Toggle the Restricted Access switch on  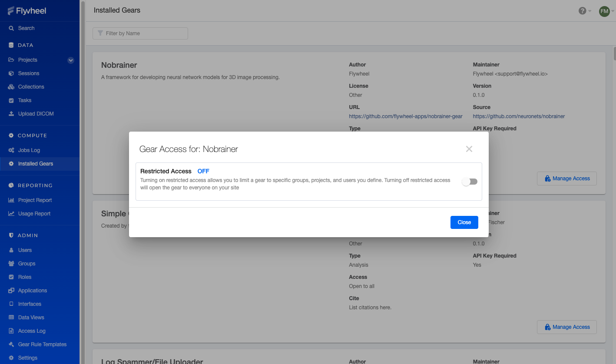(x=470, y=182)
